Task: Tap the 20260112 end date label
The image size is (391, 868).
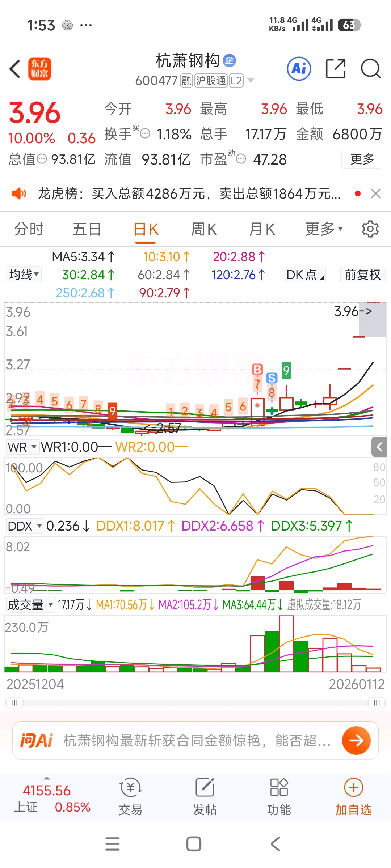Action: 356,684
